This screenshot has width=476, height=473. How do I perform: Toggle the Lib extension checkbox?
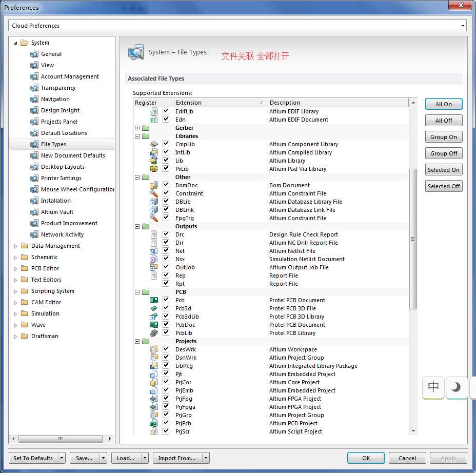point(166,160)
